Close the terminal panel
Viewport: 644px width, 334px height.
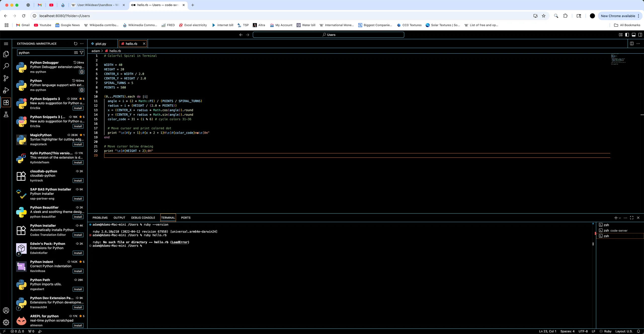pos(638,218)
